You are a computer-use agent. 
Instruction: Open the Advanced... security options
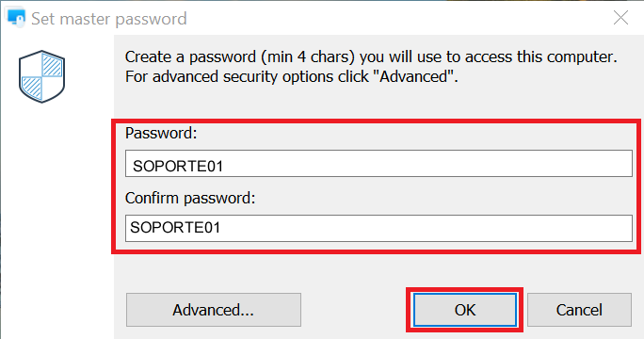tap(214, 310)
